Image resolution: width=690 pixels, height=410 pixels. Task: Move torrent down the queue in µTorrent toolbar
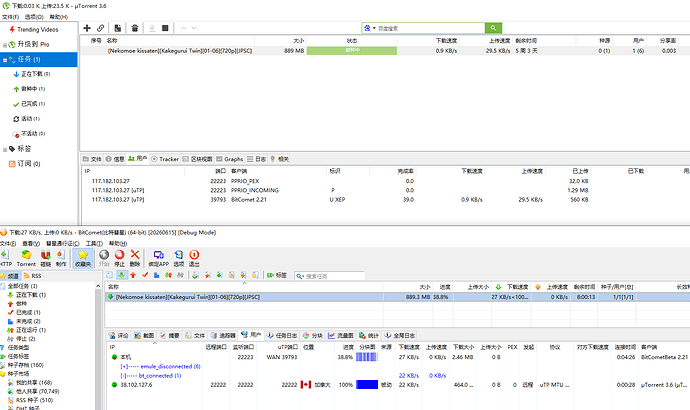194,28
